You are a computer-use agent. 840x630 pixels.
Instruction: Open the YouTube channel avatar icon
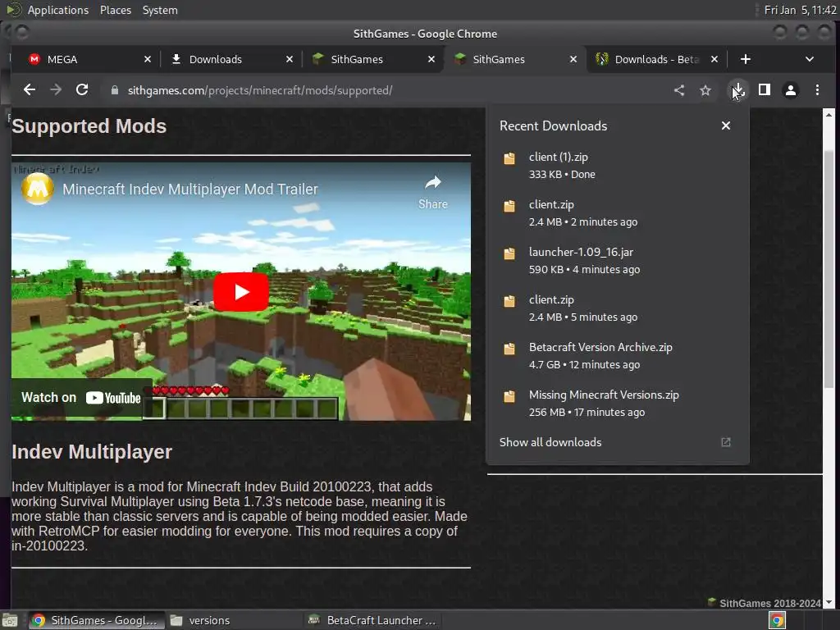pos(38,189)
